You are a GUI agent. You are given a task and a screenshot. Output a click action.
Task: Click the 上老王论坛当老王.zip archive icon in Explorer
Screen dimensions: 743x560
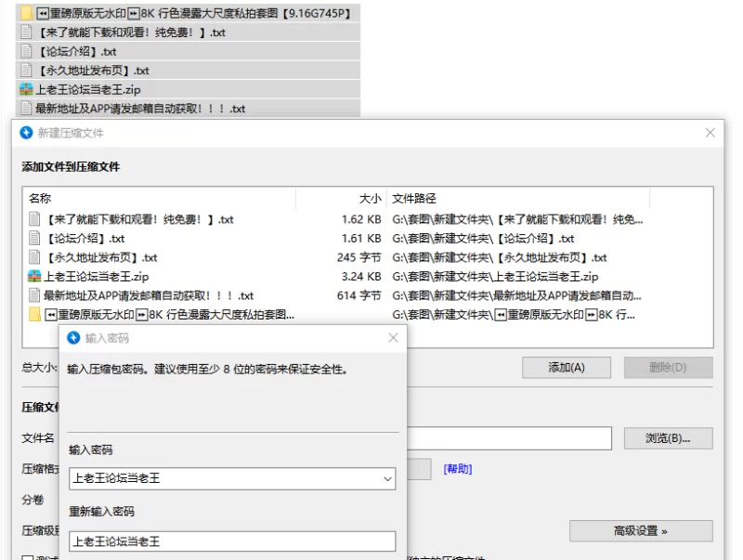coord(26,90)
